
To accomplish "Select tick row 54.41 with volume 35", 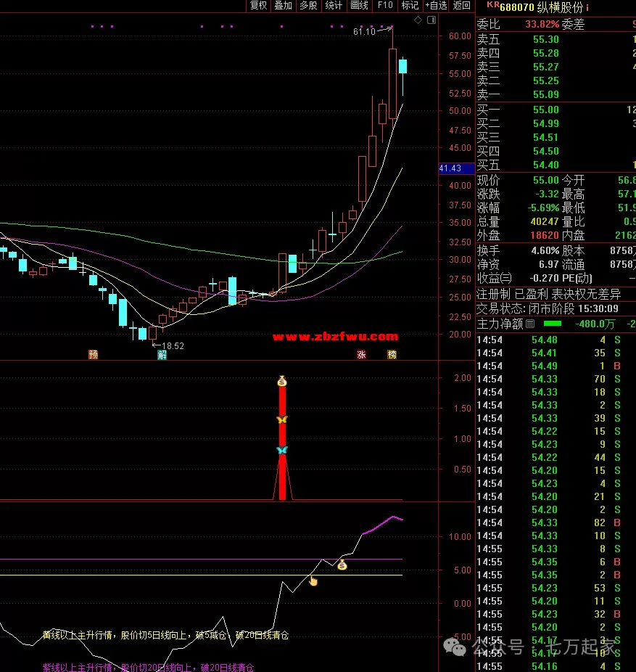I will [556, 353].
